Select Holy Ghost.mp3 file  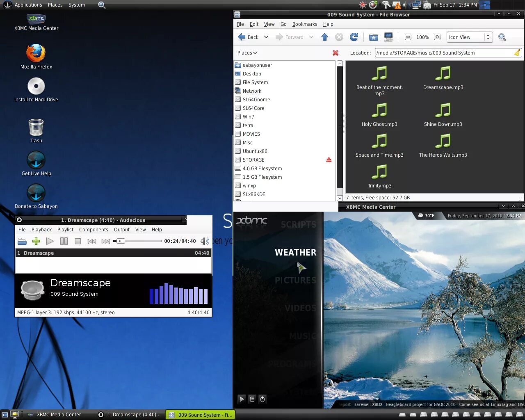click(379, 115)
